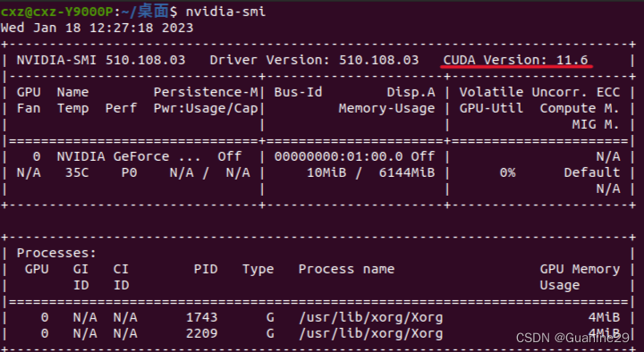Select NVIDIA-SMI 510.108.03 header text
The image size is (644, 352).
pos(100,60)
